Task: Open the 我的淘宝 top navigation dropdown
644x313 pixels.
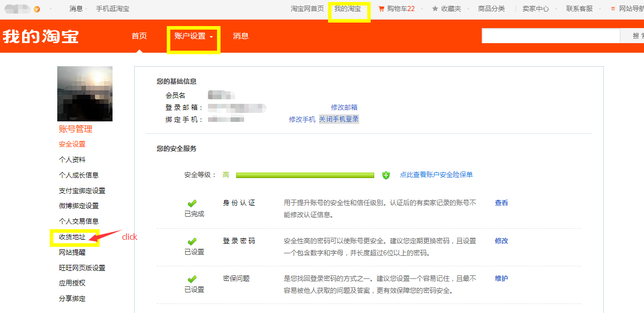Action: pyautogui.click(x=348, y=9)
